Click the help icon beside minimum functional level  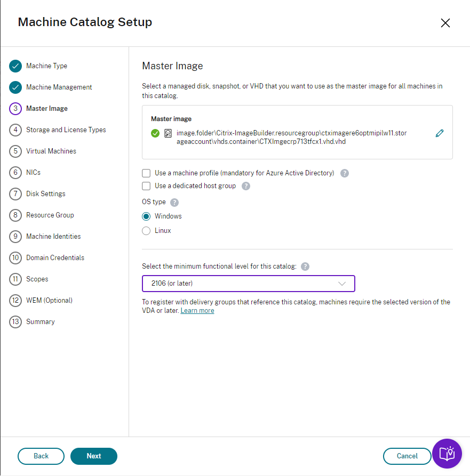305,267
